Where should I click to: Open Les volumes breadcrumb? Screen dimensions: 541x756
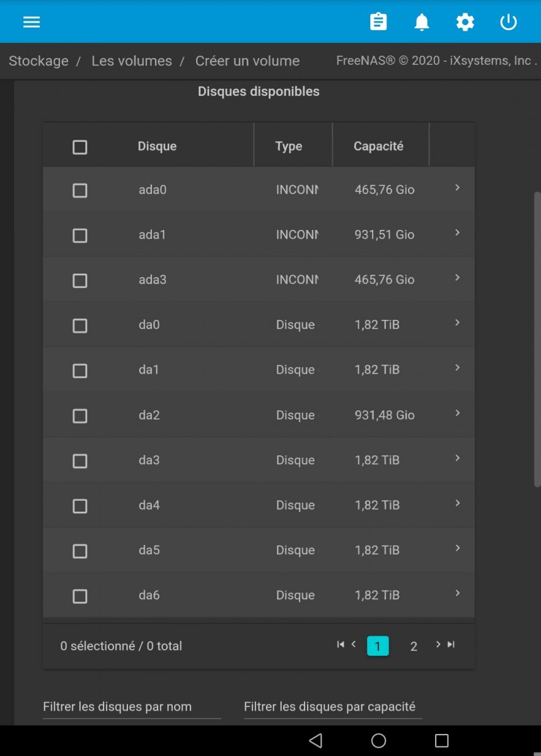point(132,61)
